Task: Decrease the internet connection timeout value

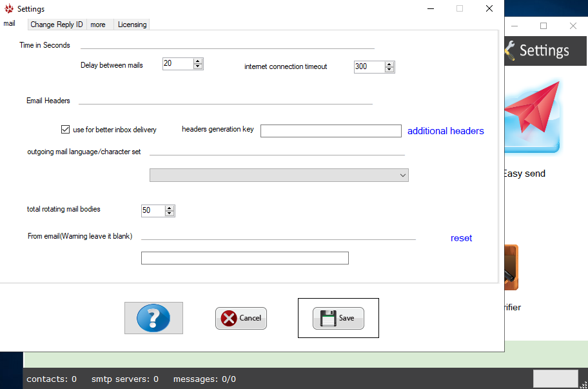Action: (389, 70)
